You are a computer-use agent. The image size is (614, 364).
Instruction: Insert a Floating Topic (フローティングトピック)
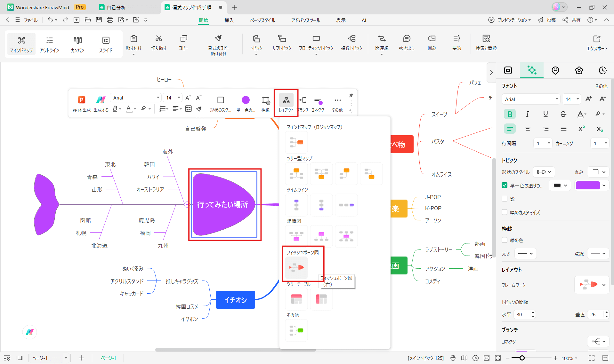[316, 43]
